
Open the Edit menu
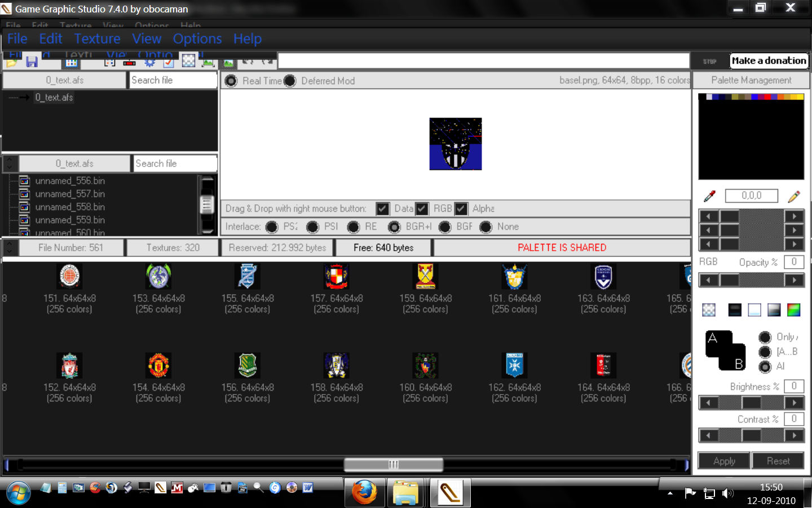[x=51, y=39]
